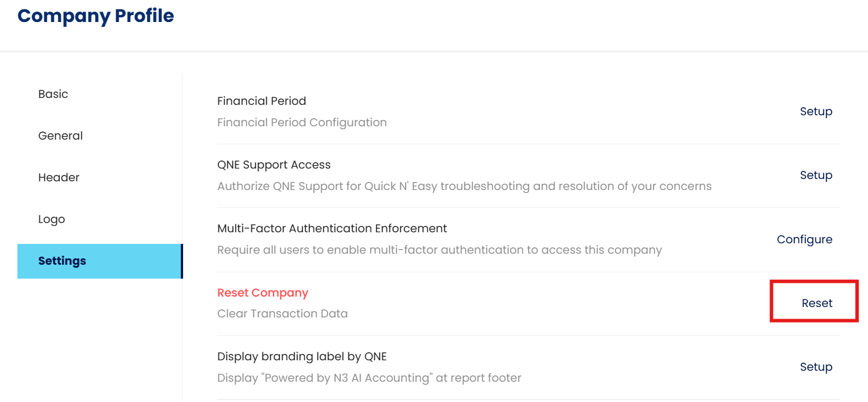Select the QNE Support Access heading
868x402 pixels.
(273, 165)
